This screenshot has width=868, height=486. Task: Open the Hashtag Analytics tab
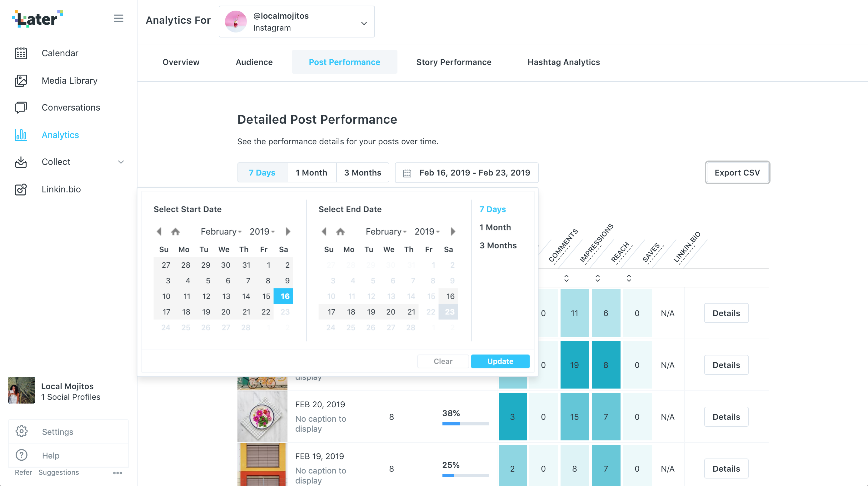click(563, 62)
